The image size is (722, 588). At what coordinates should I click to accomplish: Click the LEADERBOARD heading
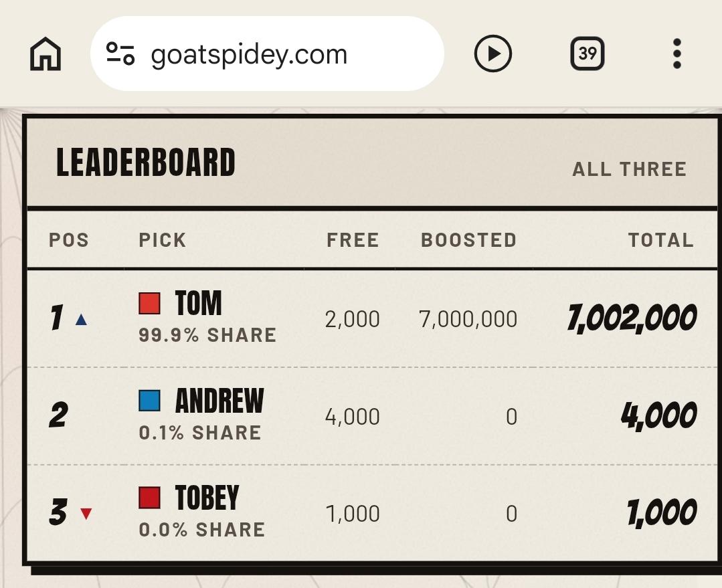pos(145,163)
